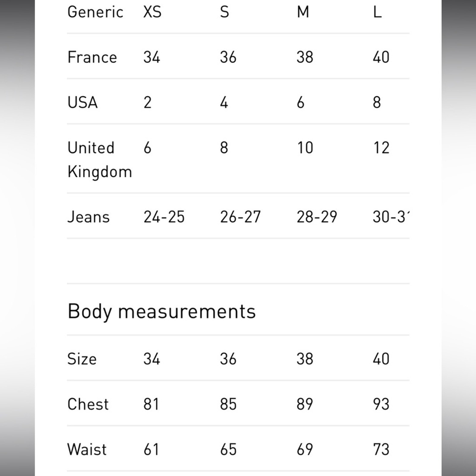Click the Waist row label
This screenshot has width=476, height=476.
pyautogui.click(x=87, y=449)
